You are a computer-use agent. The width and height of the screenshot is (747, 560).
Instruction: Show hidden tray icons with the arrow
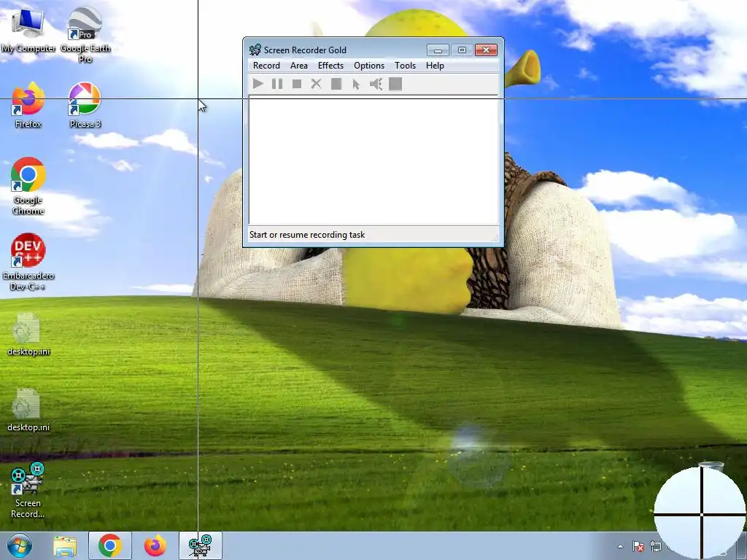pos(620,547)
